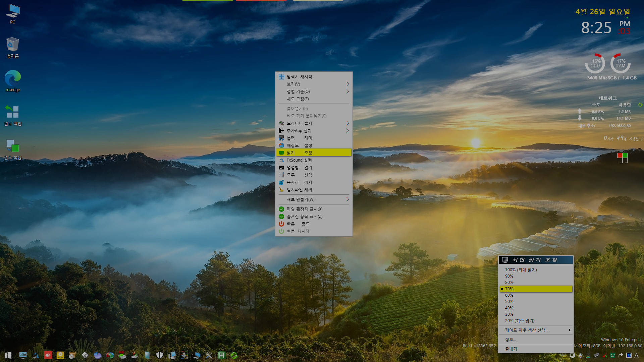Viewport: 644px width, 362px height.
Task: Toggle 파일 확장자 표시 check option
Action: point(314,209)
